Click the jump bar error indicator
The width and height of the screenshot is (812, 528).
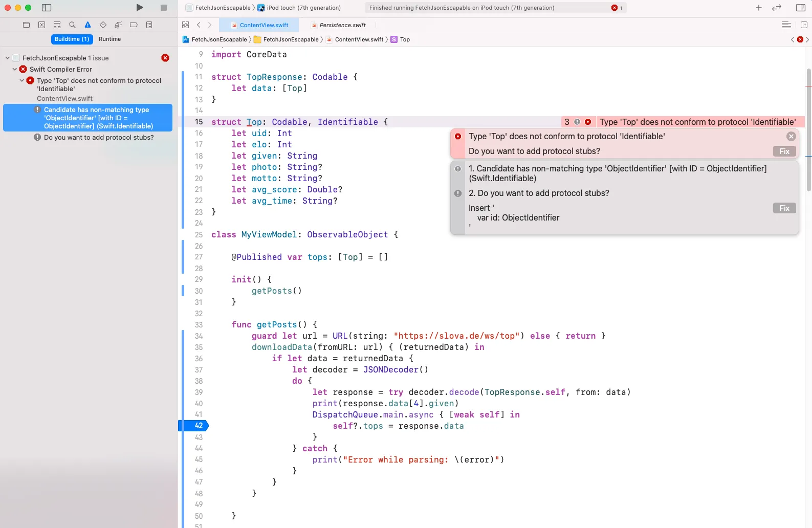(800, 39)
